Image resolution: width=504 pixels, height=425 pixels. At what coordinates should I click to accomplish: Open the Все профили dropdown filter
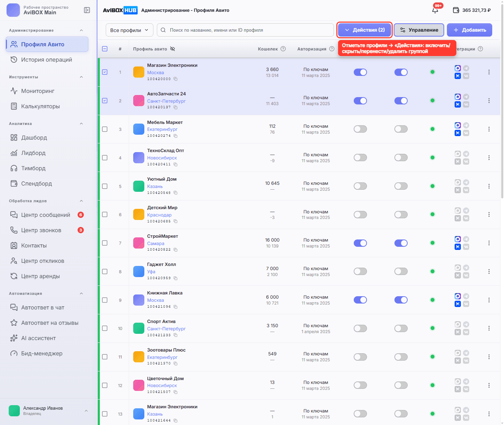point(129,30)
